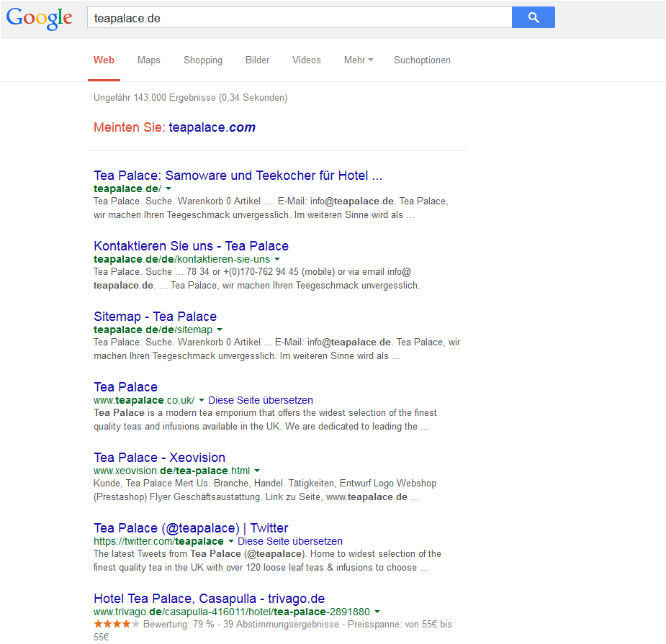Open Suchoptionen search tools
The height and width of the screenshot is (644, 666).
pyautogui.click(x=422, y=60)
